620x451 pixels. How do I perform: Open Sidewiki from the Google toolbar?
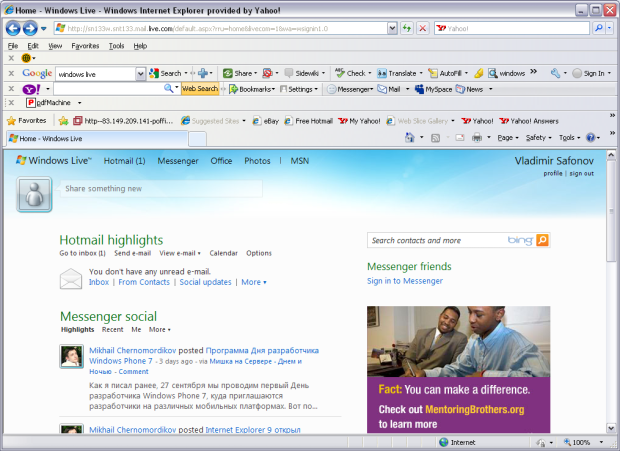pos(302,73)
